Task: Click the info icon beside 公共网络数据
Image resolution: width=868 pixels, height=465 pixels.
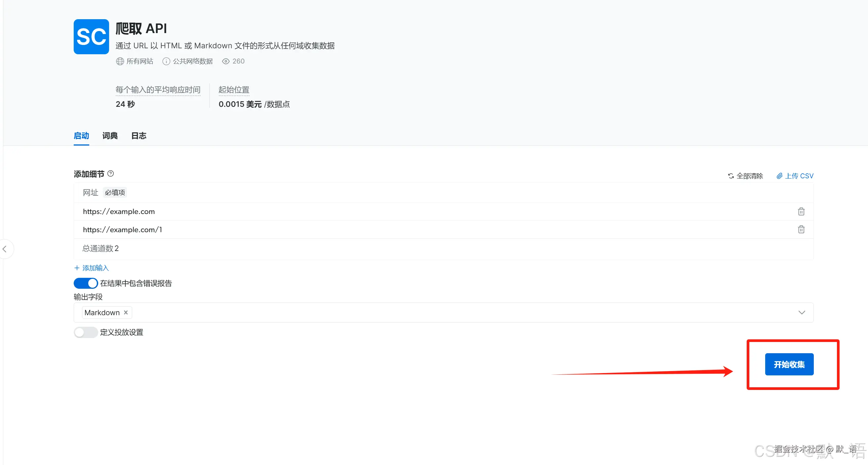Action: coord(166,61)
